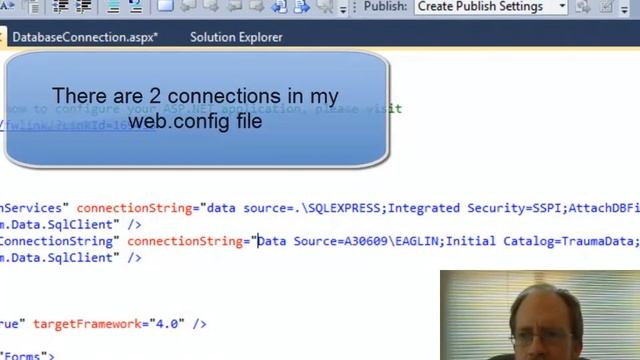Screen dimensions: 640x360
Task: Clear all bookmarks icon
Action: 325,6
